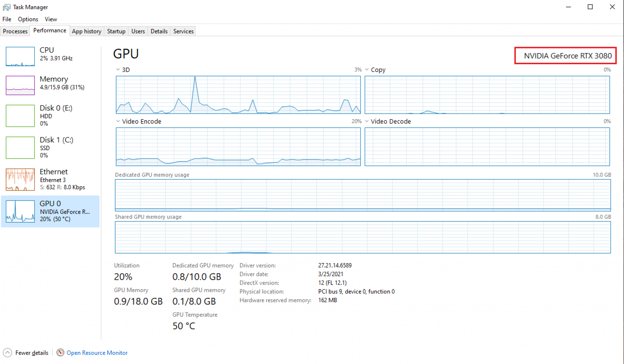Switch to the App history tab
This screenshot has height=364, width=624.
click(87, 31)
